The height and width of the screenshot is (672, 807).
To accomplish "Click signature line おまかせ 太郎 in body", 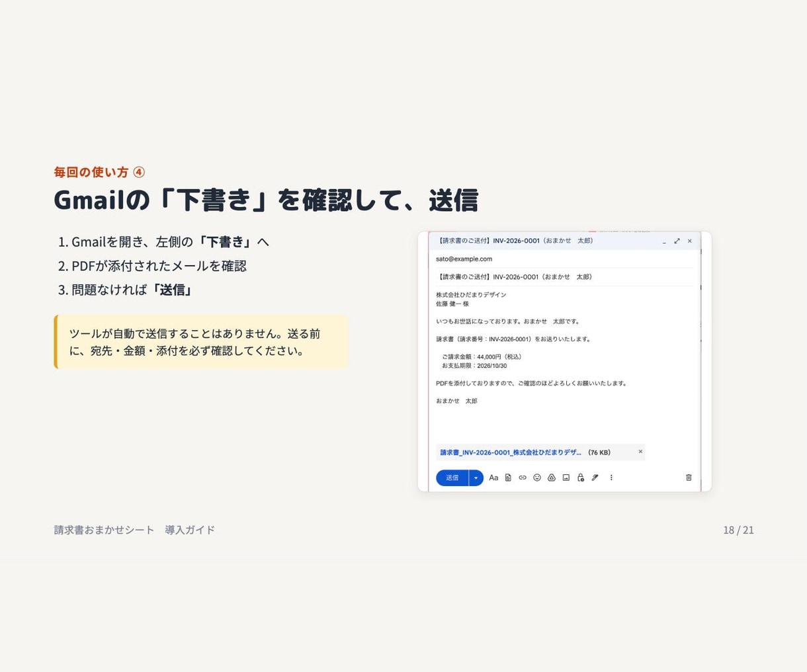I will 456,401.
